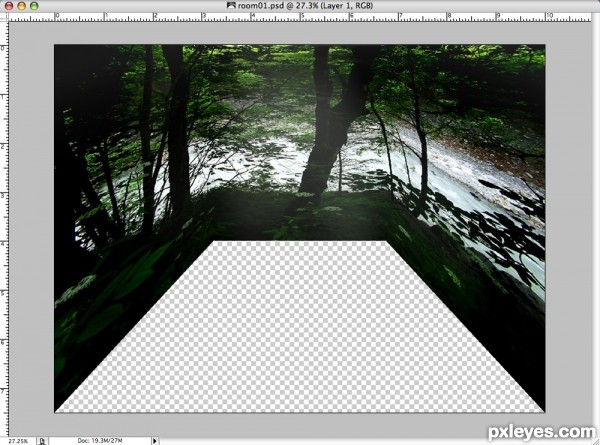Zoom the window using green button
600x445 pixels.
pos(34,5)
